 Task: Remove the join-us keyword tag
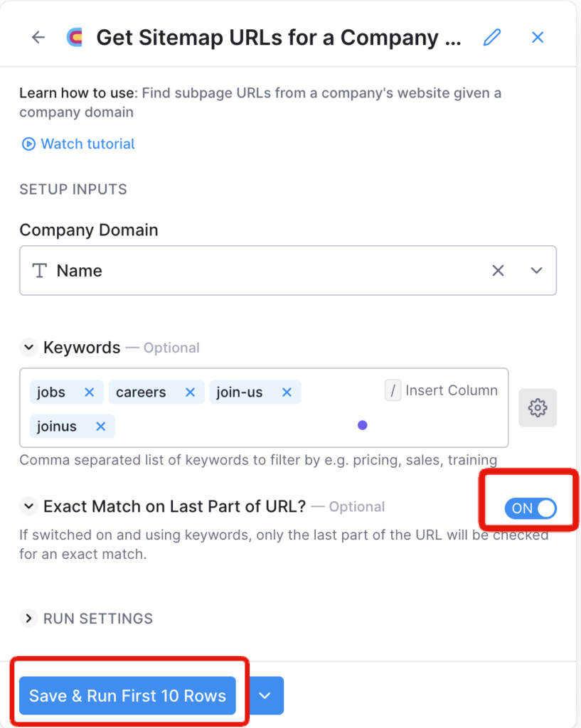[287, 392]
